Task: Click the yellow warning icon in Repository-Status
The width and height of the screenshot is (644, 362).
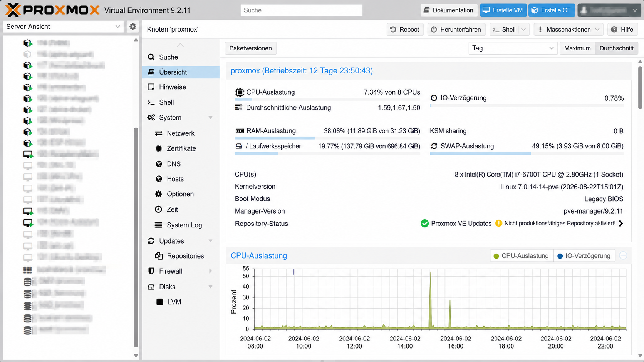Action: pyautogui.click(x=498, y=223)
